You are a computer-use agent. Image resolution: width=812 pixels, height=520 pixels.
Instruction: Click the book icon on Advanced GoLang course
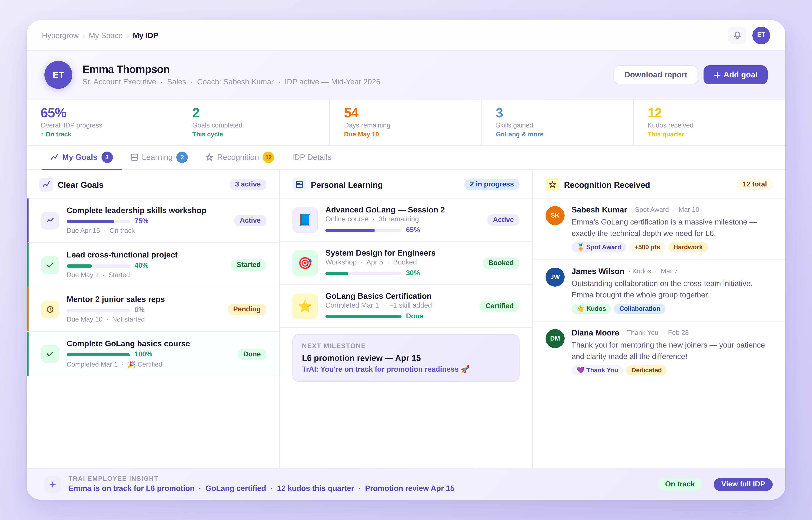(305, 220)
